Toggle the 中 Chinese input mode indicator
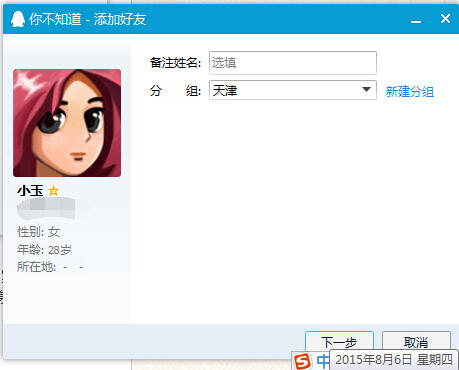The height and width of the screenshot is (370, 459). (322, 361)
